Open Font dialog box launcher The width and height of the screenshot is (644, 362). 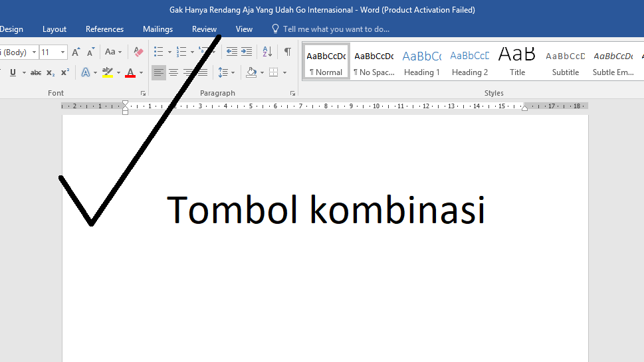click(x=144, y=94)
